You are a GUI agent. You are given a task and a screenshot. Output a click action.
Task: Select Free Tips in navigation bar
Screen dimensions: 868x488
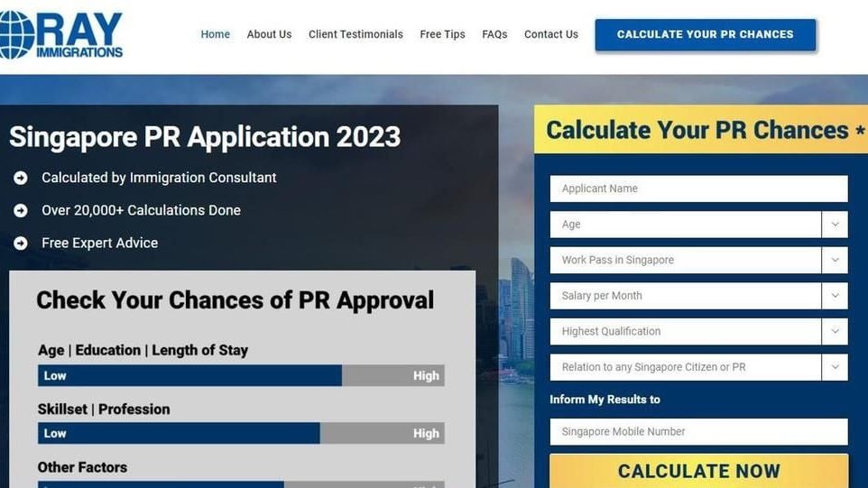pyautogui.click(x=442, y=34)
